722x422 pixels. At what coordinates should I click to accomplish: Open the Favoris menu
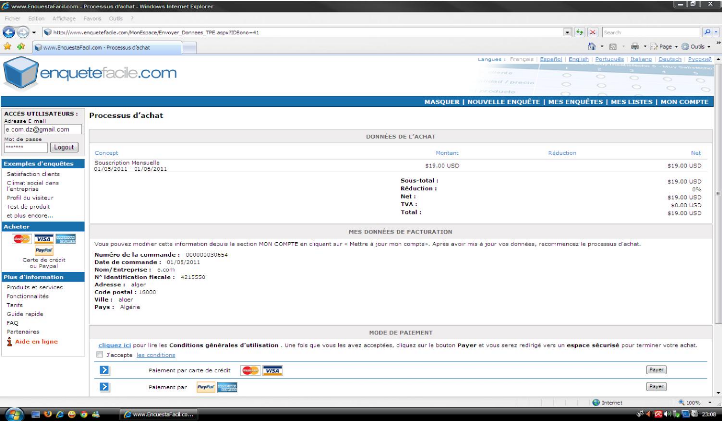tap(92, 18)
